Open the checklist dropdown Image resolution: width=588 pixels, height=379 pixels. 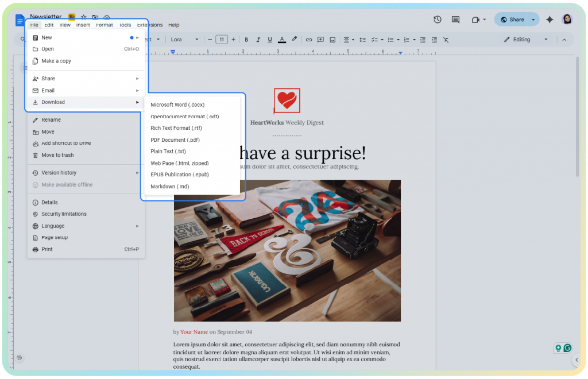(377, 40)
